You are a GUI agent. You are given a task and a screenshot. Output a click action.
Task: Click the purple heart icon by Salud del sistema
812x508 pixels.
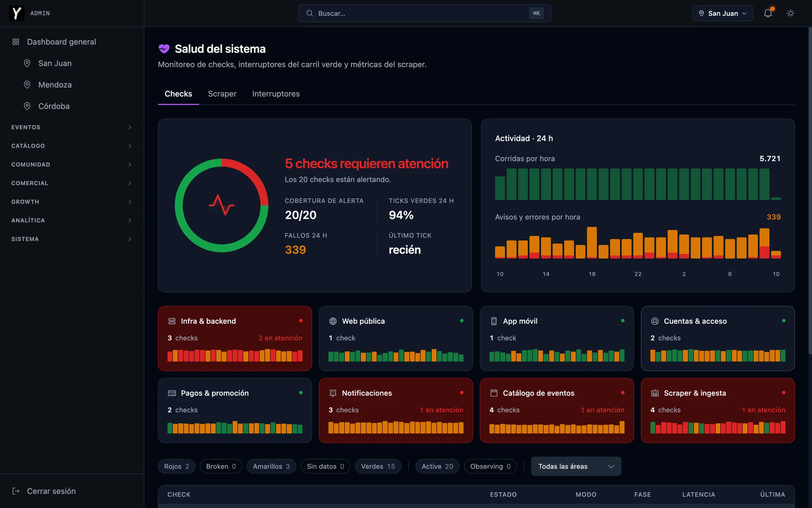164,49
